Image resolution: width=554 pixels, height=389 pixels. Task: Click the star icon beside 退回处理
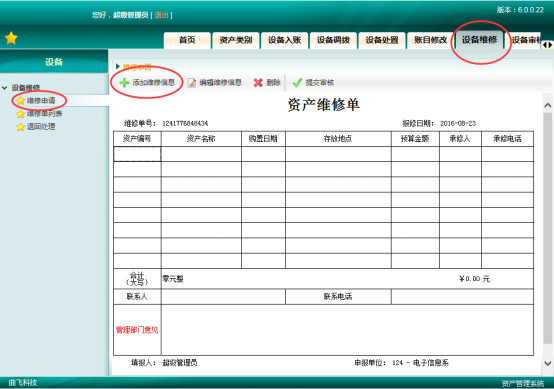coord(20,126)
